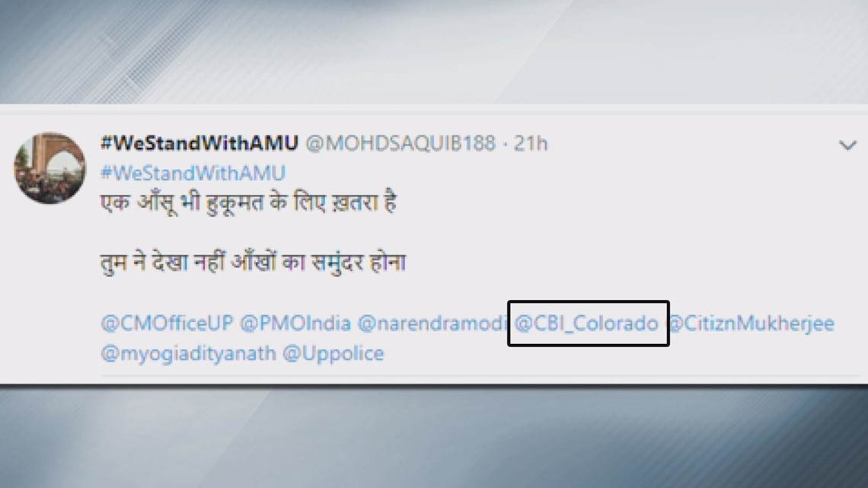The image size is (868, 488).
Task: Open the @Uppolice mention
Action: (333, 353)
